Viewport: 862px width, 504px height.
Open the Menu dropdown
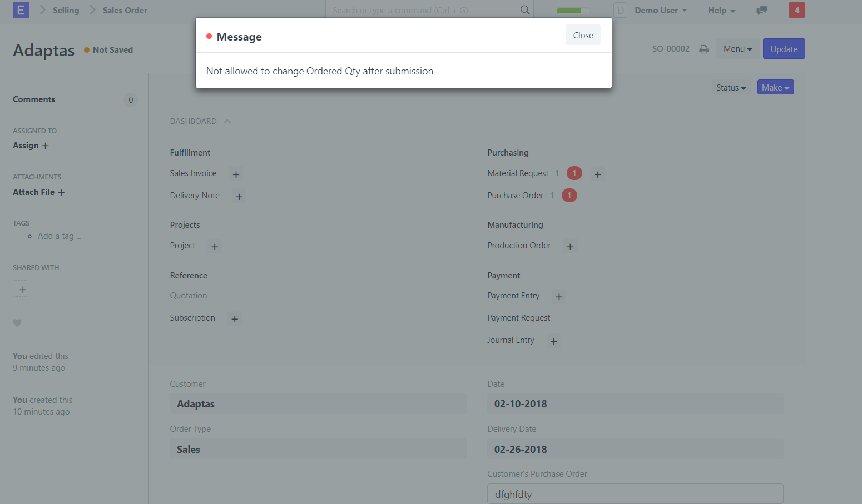pos(737,49)
